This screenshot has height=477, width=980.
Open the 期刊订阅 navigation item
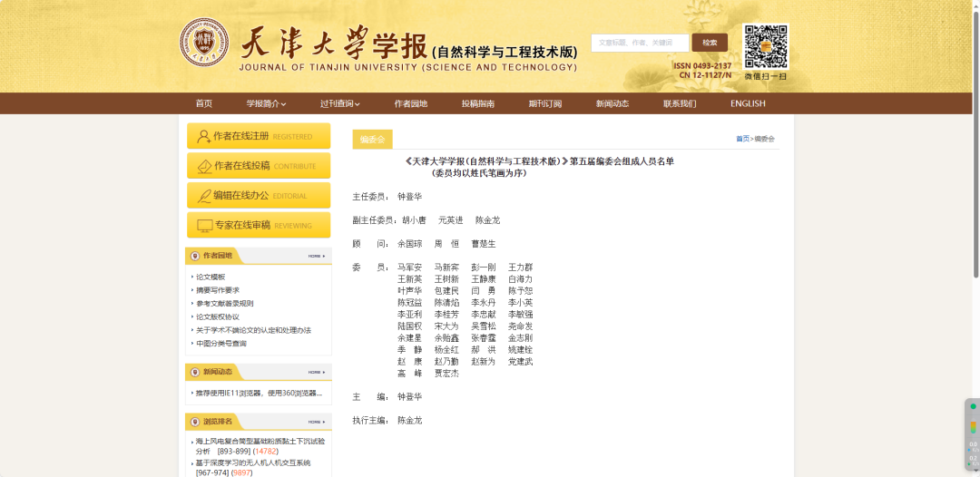click(545, 103)
